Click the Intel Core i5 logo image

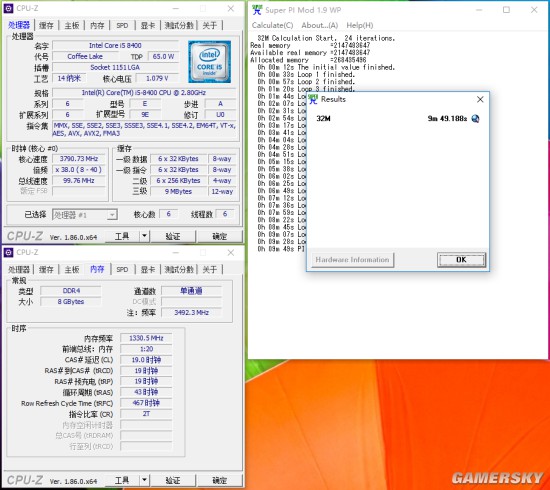click(209, 62)
